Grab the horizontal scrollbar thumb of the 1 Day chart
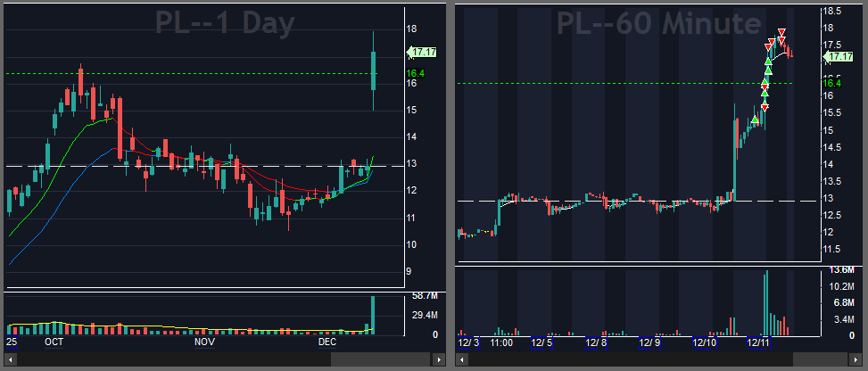Screen dimensions: 868x371 (x=381, y=360)
